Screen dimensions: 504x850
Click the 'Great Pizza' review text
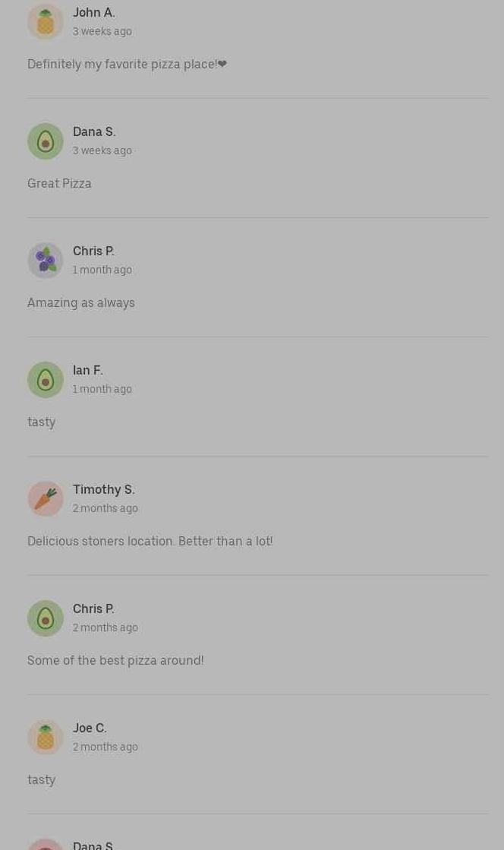[59, 183]
